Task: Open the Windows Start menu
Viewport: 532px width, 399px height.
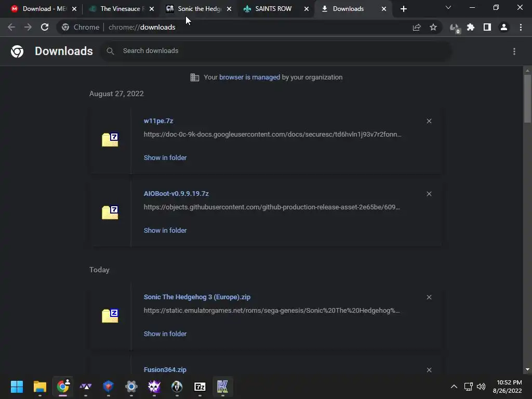Action: tap(17, 387)
